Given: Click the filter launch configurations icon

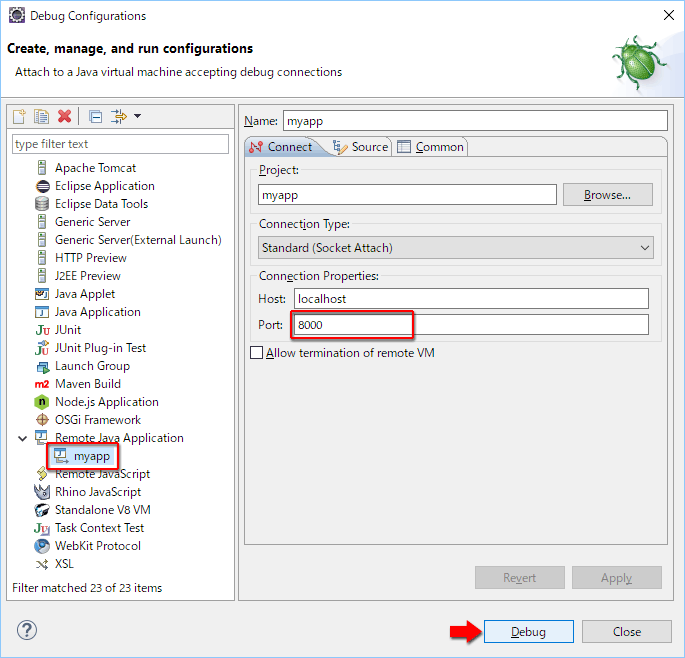Looking at the screenshot, I should click(118, 116).
